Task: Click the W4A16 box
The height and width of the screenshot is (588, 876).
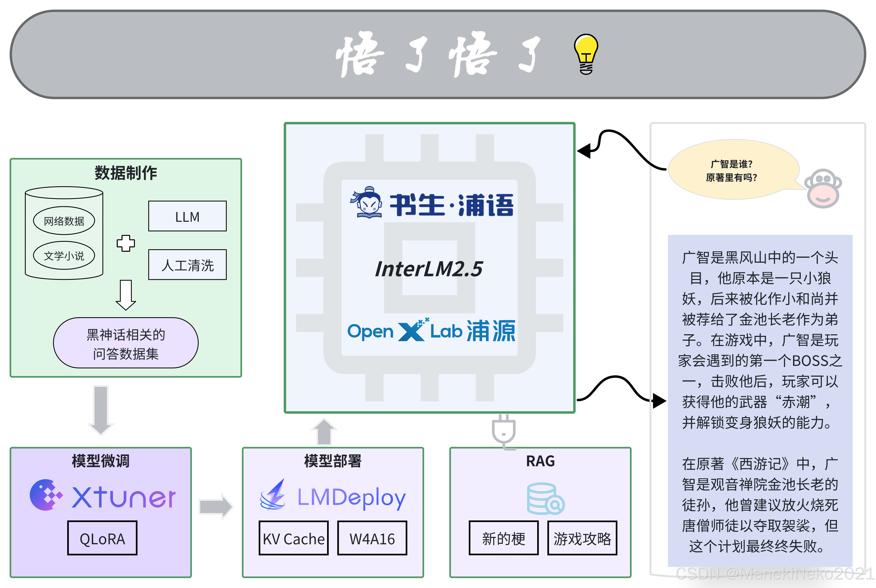Action: tap(372, 538)
